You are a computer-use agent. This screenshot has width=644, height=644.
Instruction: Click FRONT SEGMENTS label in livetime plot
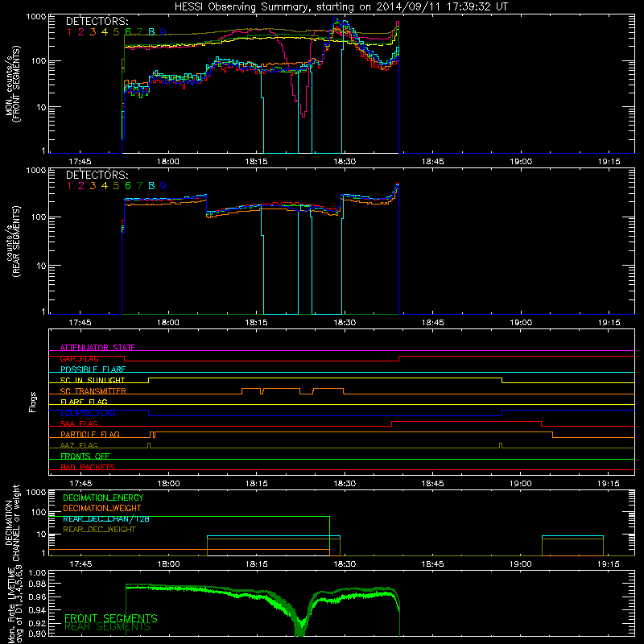click(x=111, y=618)
